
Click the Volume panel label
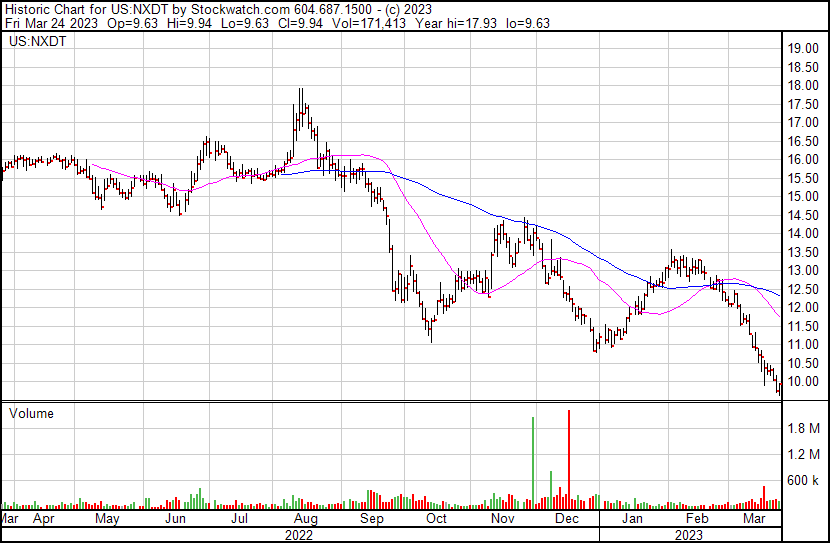pyautogui.click(x=30, y=413)
